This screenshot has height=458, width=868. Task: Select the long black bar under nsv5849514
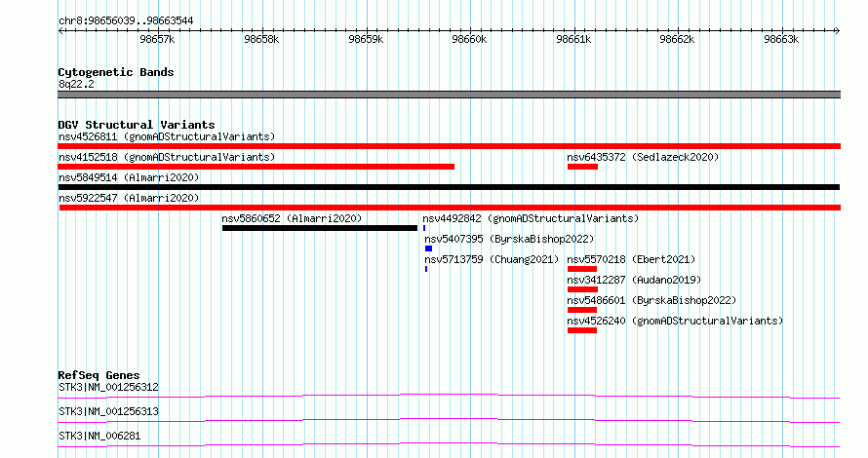[x=449, y=187]
